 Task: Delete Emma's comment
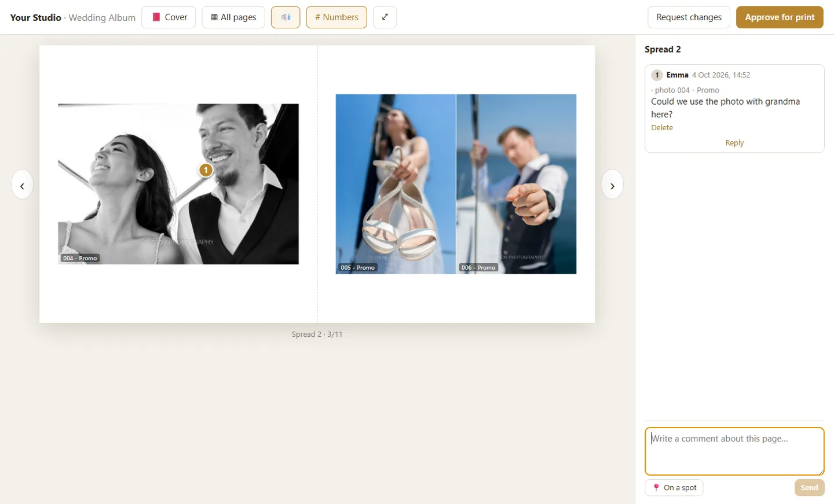[x=662, y=128]
